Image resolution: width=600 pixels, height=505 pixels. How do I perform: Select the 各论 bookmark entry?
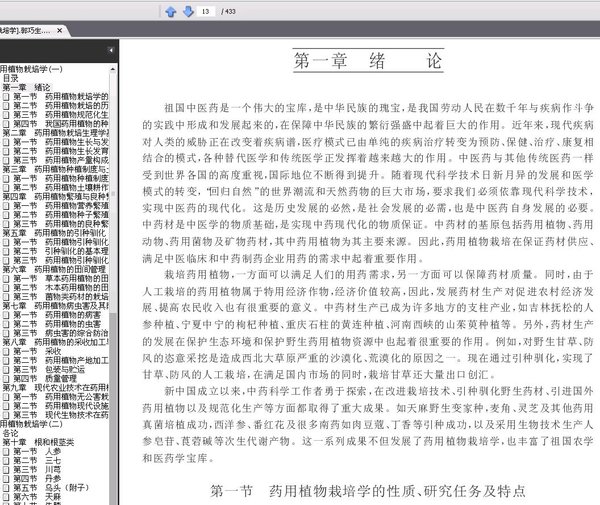pos(10,434)
